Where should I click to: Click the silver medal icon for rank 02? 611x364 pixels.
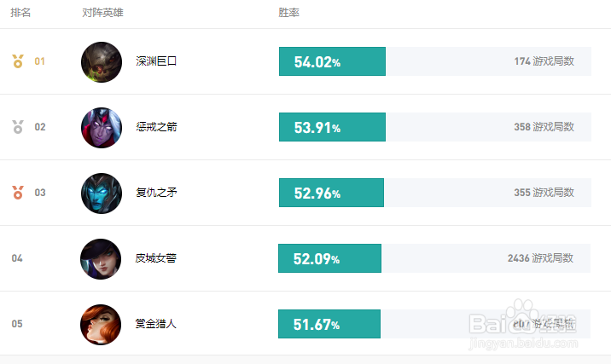tap(18, 127)
